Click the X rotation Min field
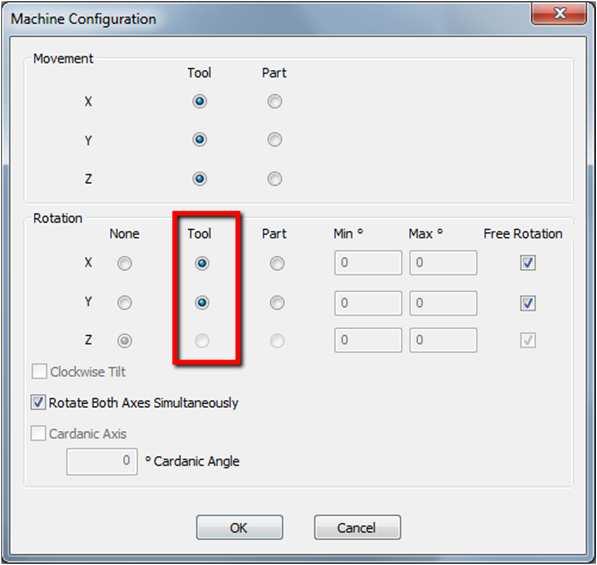Screen dimensions: 597x565 coord(368,263)
